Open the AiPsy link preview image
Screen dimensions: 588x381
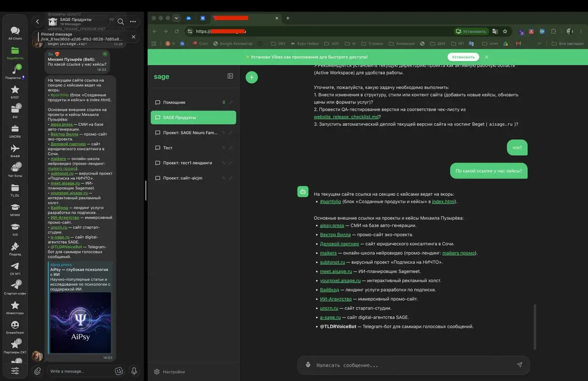[80, 323]
